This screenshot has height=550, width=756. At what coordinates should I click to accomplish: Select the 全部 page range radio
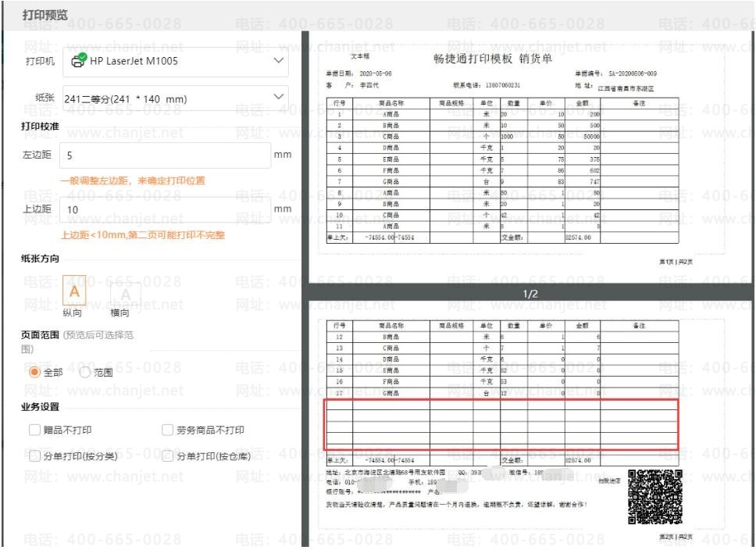pyautogui.click(x=34, y=372)
